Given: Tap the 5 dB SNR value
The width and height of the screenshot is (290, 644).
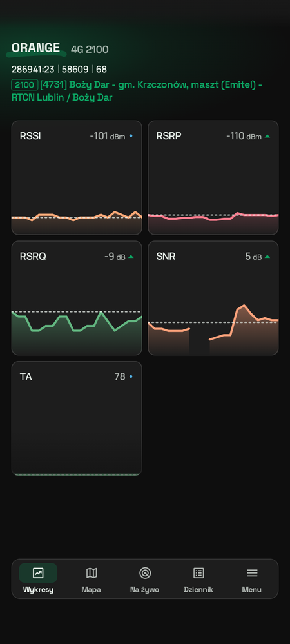Looking at the screenshot, I should [253, 257].
